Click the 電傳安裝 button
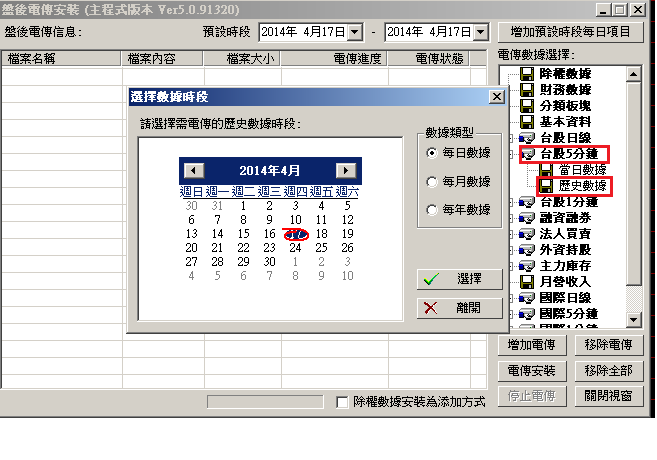Image resolution: width=657 pixels, height=460 pixels. [x=532, y=371]
